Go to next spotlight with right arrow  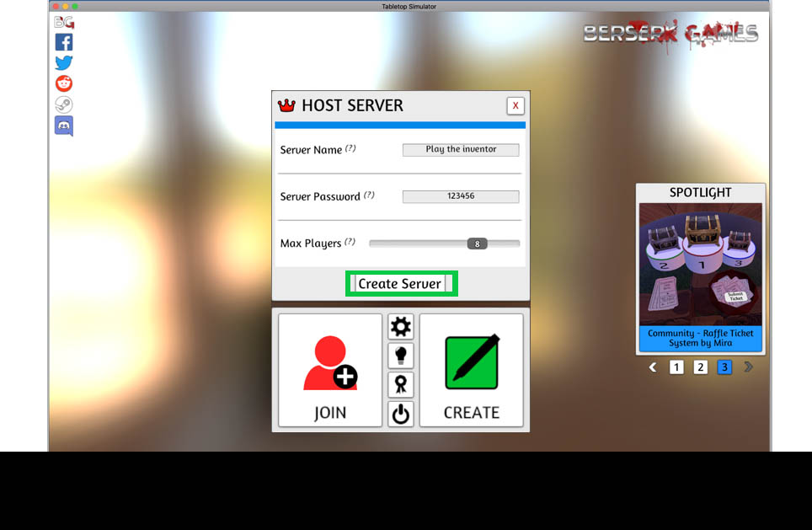click(x=748, y=367)
